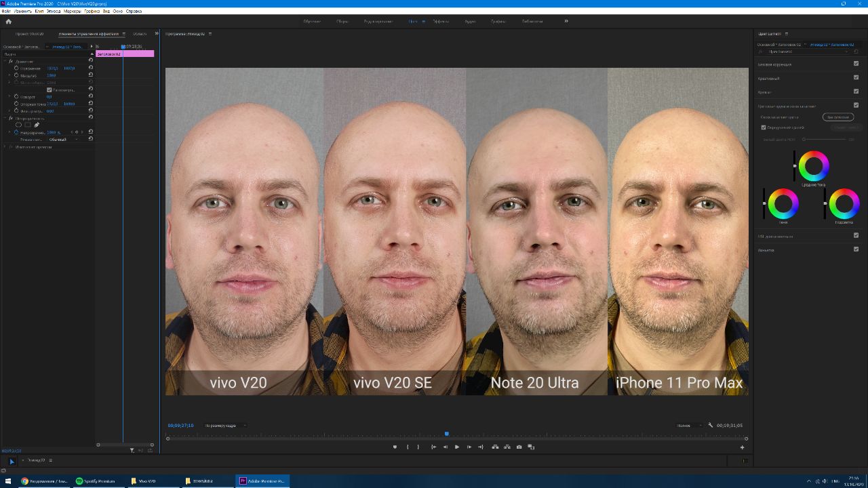868x488 pixels.
Task: Export frame with the camera icon
Action: coord(519,447)
